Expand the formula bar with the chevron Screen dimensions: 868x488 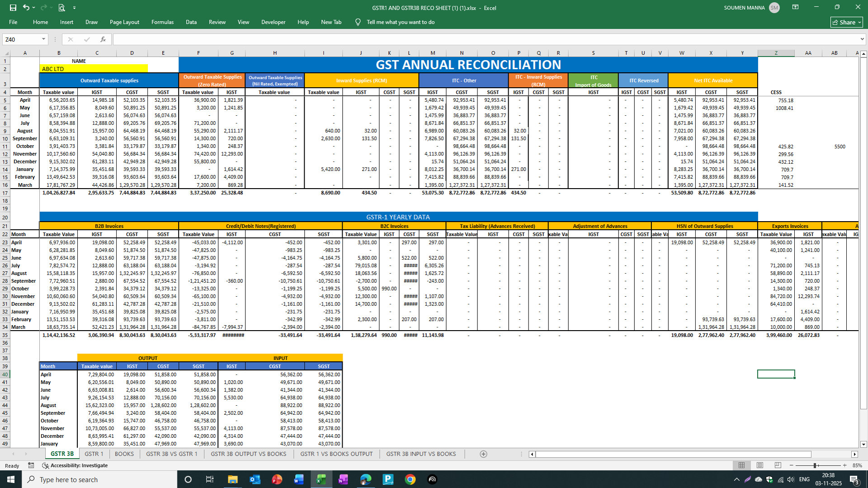click(x=862, y=39)
